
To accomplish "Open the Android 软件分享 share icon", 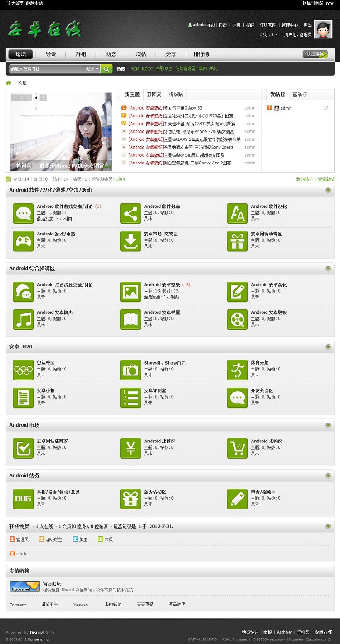I will pos(131,213).
